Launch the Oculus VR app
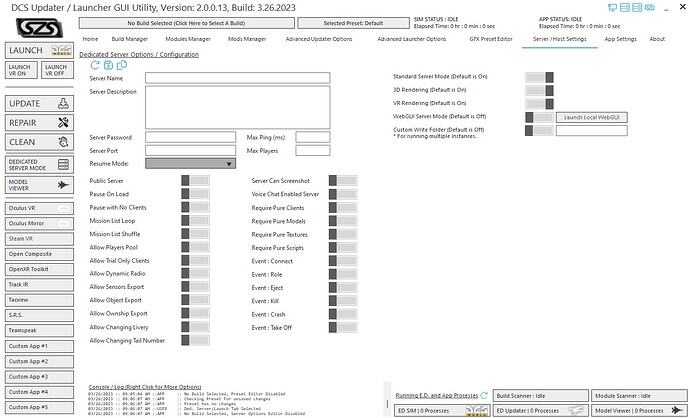Screen dimensions: 690x418 pyautogui.click(x=39, y=208)
